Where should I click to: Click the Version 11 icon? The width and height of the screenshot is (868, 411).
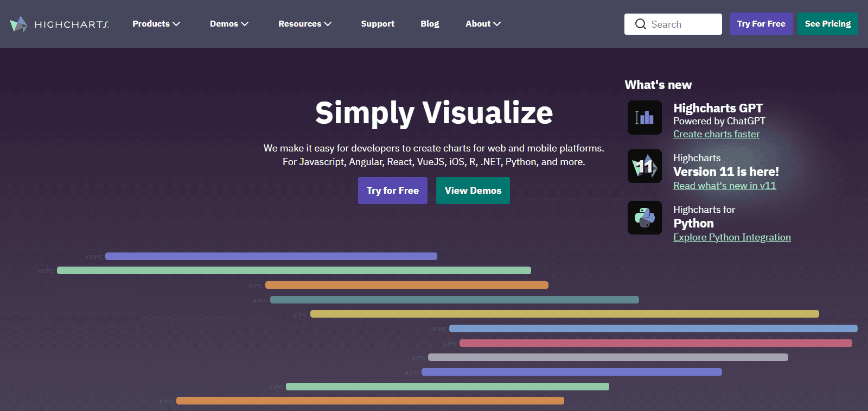tap(644, 166)
